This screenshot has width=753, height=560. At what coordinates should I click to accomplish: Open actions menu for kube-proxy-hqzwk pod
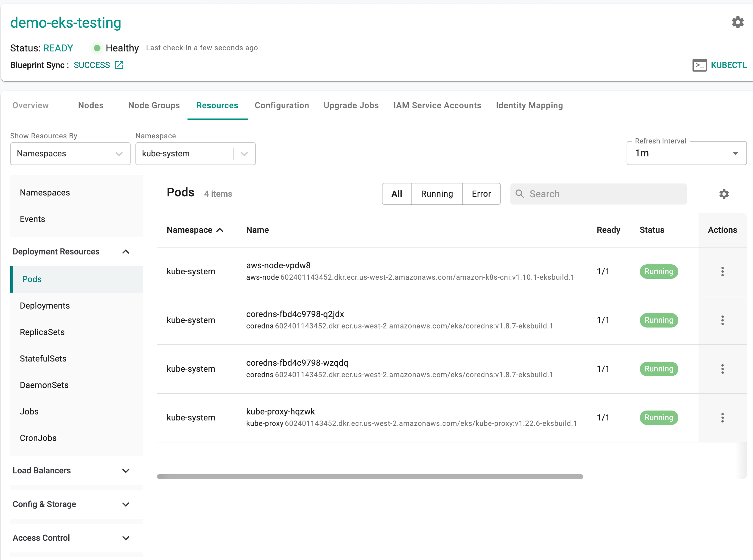tap(722, 418)
